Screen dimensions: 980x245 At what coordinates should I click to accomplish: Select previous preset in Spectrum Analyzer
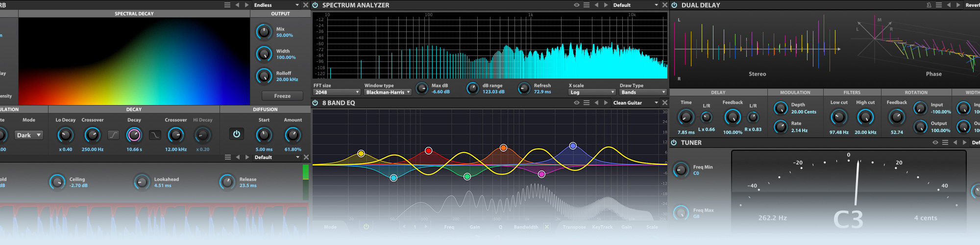coord(596,5)
